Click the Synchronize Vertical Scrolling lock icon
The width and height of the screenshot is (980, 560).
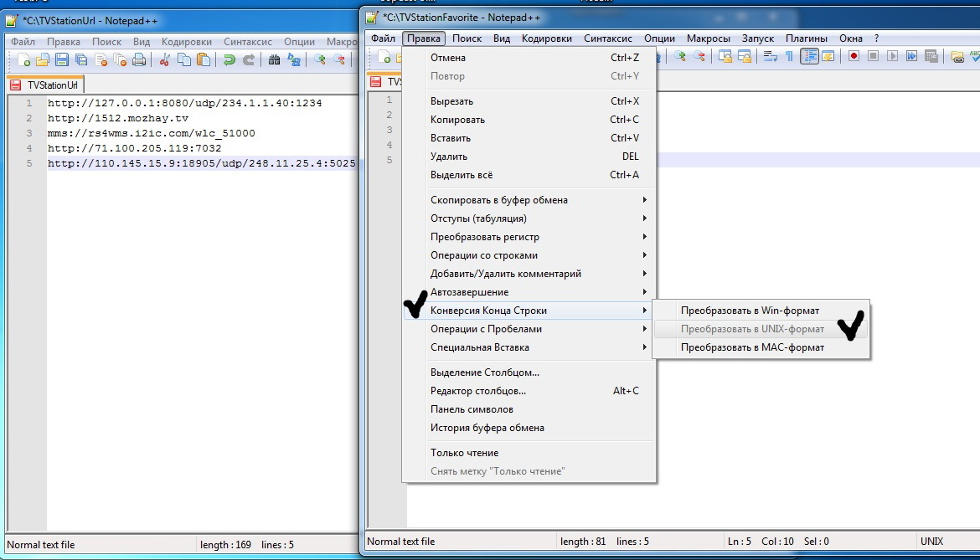(725, 56)
